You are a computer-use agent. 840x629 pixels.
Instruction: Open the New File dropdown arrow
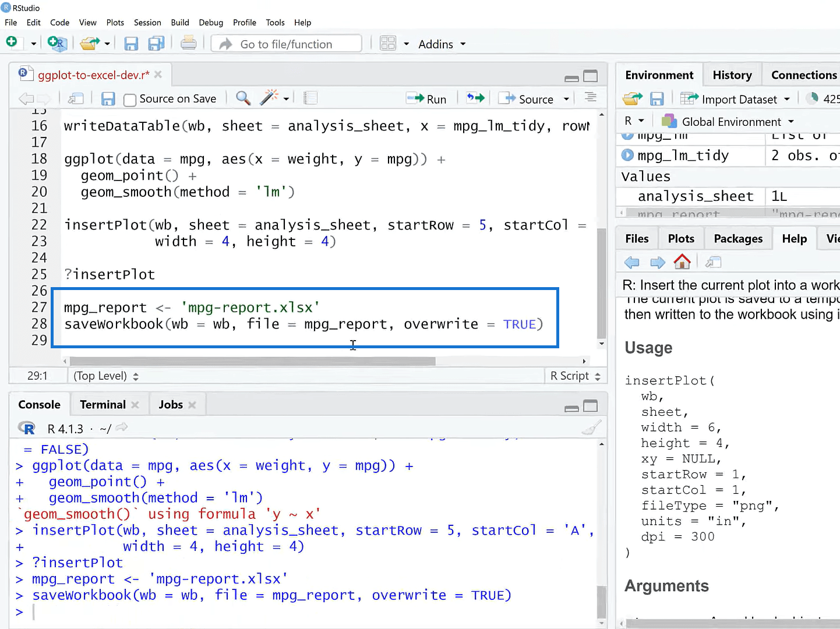33,44
